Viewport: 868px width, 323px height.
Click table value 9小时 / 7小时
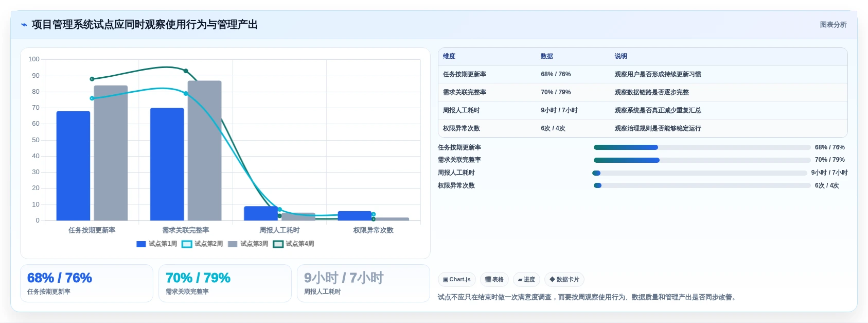pos(559,111)
